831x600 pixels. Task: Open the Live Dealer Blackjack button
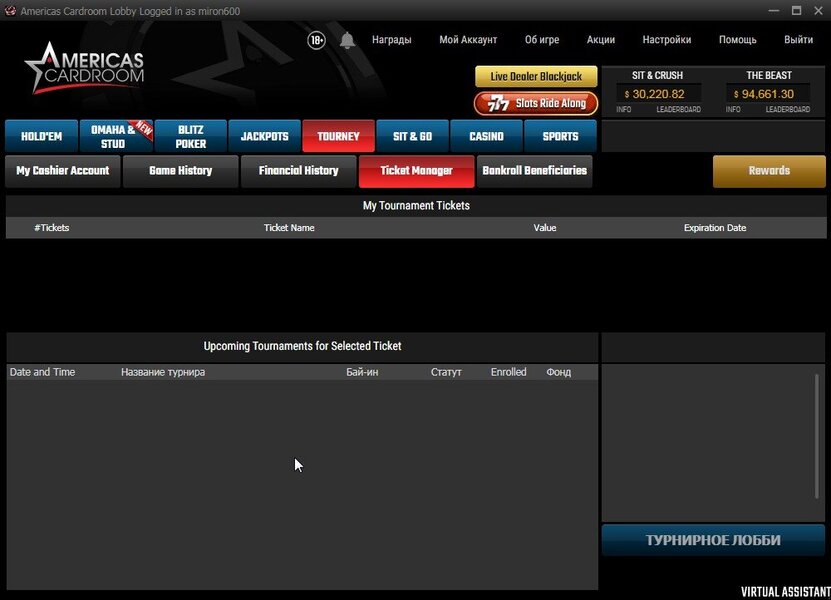pyautogui.click(x=536, y=76)
